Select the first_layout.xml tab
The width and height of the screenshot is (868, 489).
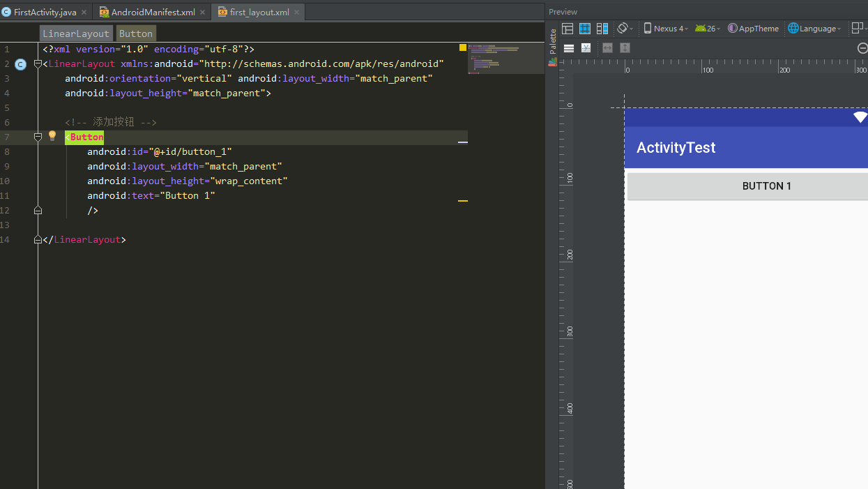[x=259, y=12]
